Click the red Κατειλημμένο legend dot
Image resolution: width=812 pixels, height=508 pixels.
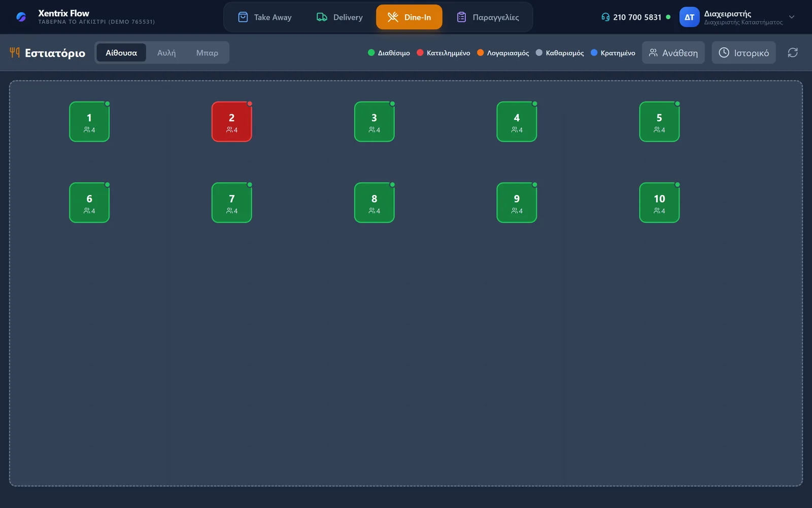click(420, 52)
